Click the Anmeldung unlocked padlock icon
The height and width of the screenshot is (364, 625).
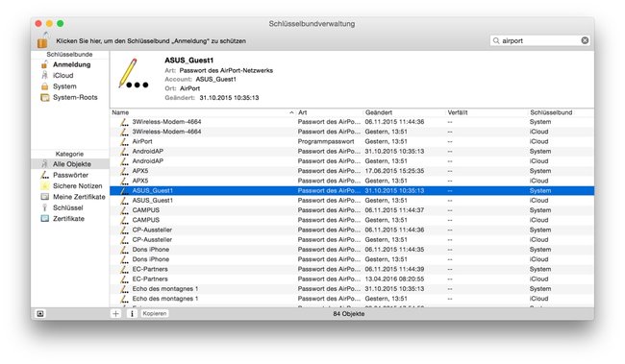tap(44, 64)
